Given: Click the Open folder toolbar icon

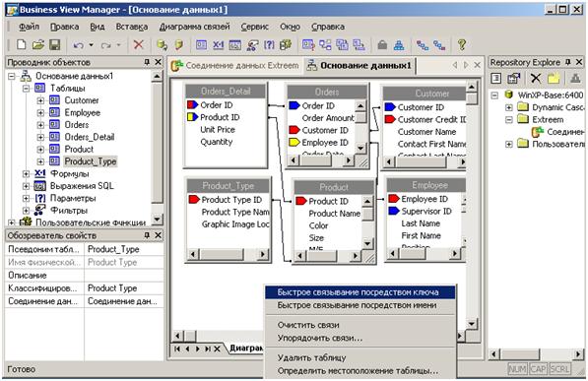Looking at the screenshot, I should tap(37, 45).
